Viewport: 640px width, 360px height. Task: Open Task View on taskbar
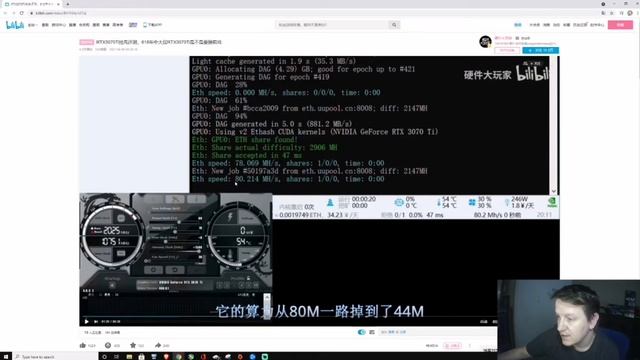pyautogui.click(x=116, y=356)
